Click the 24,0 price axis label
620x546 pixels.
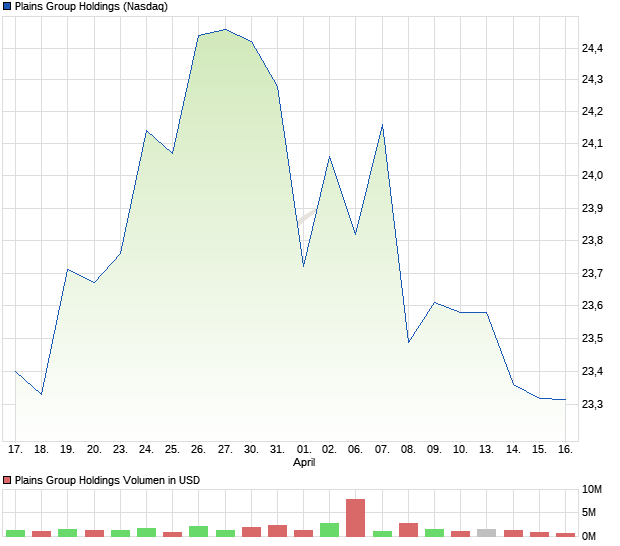point(592,176)
